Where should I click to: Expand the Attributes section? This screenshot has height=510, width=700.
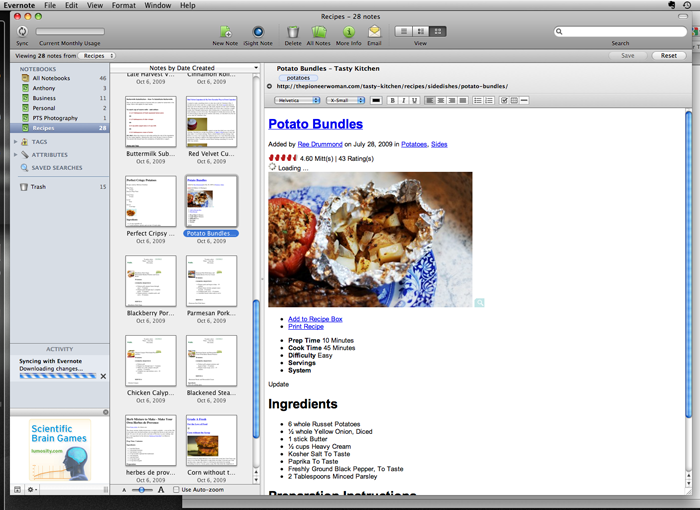pos(16,155)
